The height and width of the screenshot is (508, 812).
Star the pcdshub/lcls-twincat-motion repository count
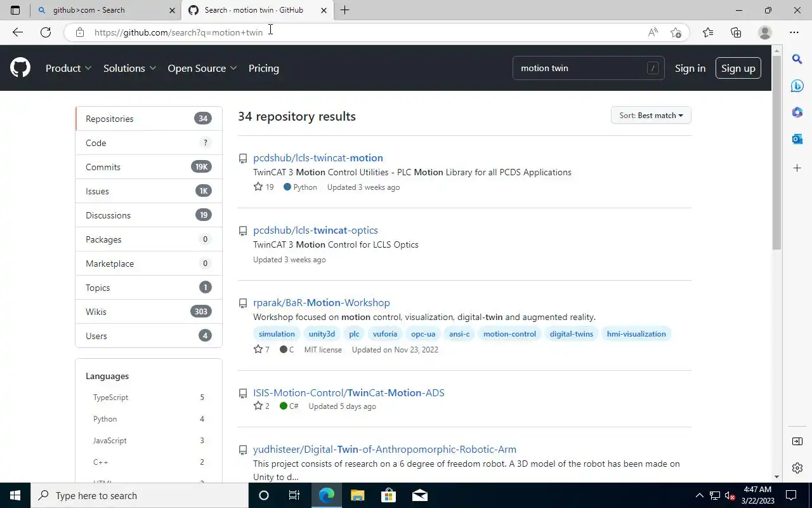[x=263, y=187]
